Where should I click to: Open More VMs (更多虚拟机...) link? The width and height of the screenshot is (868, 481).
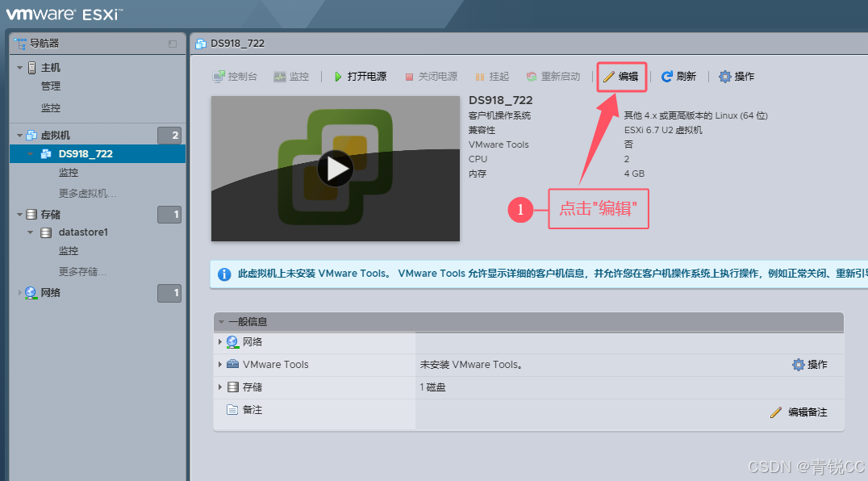click(x=87, y=193)
